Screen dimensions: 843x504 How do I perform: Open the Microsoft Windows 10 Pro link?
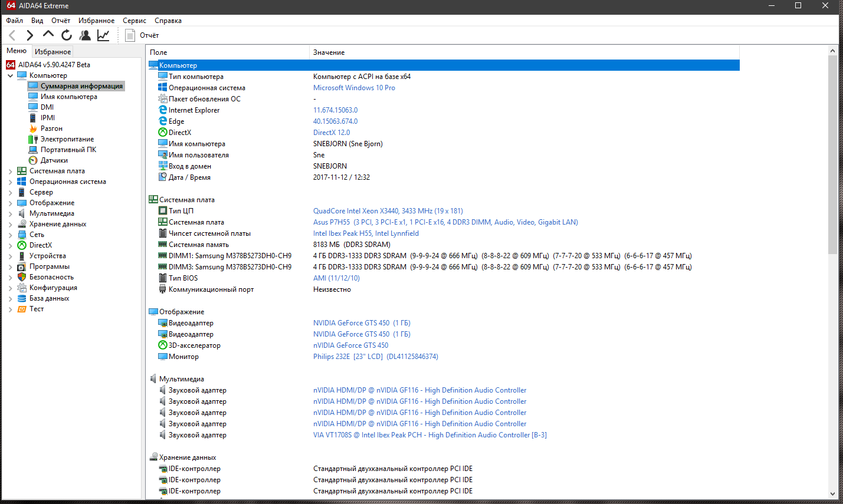(354, 88)
